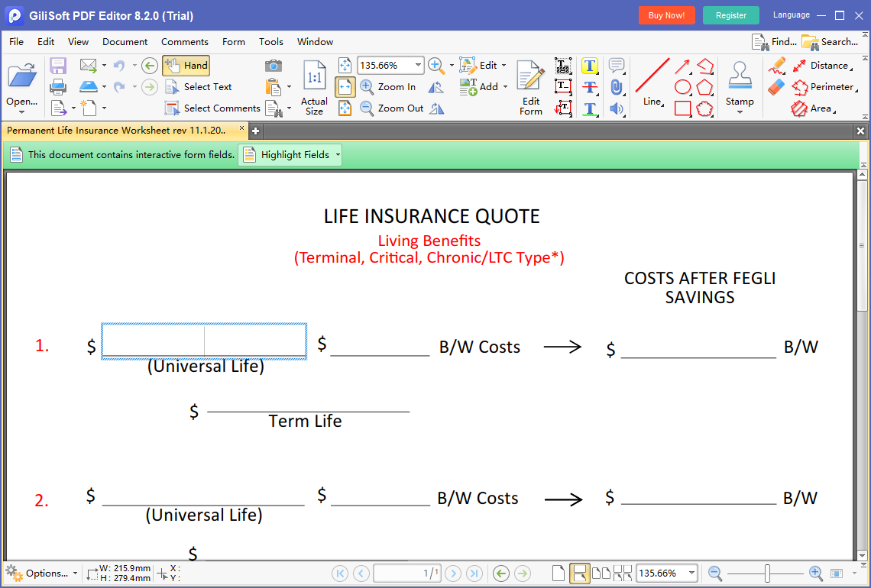Select the Oval shape tool
Image resolution: width=871 pixels, height=588 pixels.
(683, 87)
